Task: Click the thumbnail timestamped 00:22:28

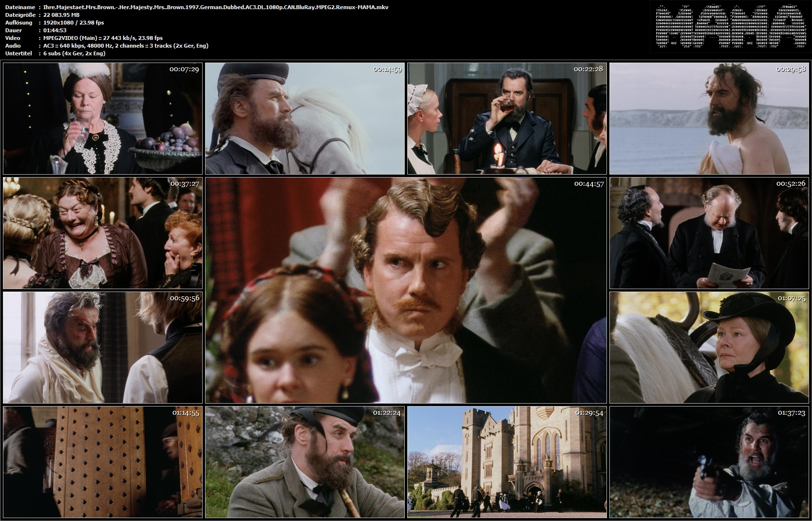Action: point(507,118)
